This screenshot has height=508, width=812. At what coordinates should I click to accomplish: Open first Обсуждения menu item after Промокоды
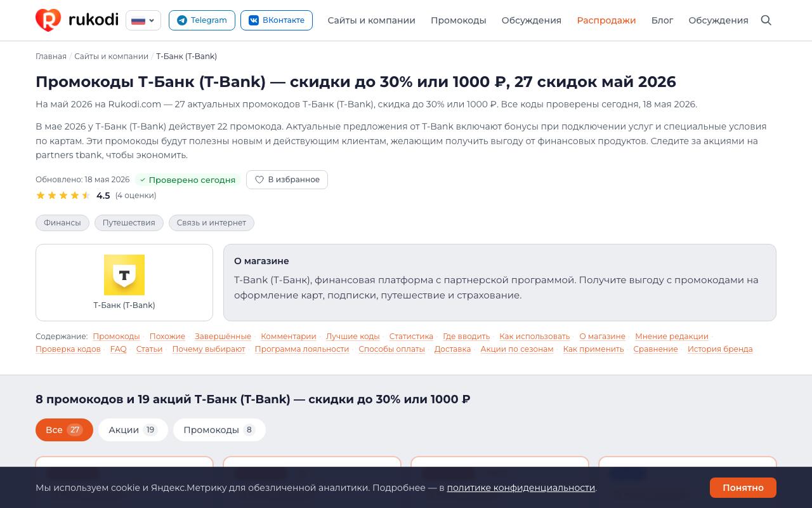click(532, 20)
